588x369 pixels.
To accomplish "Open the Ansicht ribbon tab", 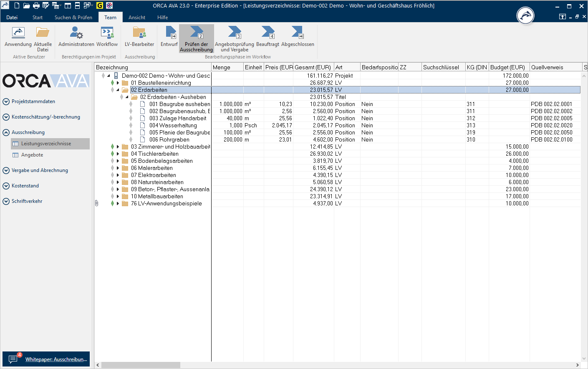I will click(137, 18).
